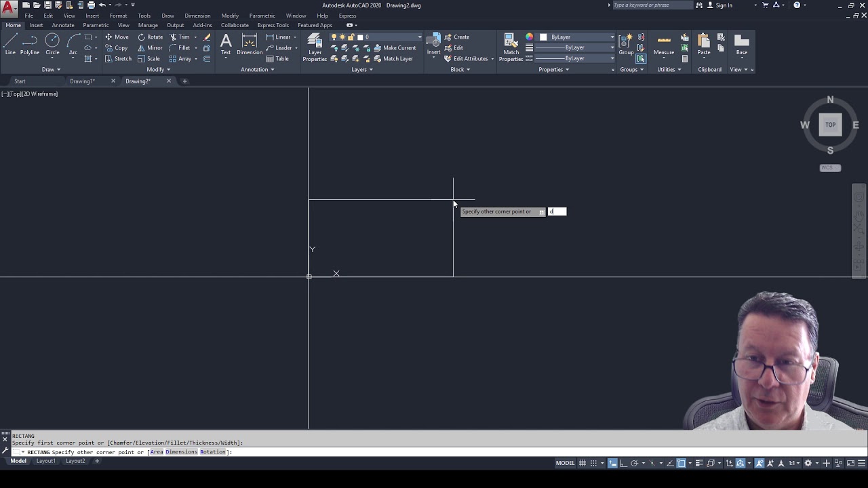868x488 pixels.
Task: Click the Rotate tool
Action: coord(150,37)
